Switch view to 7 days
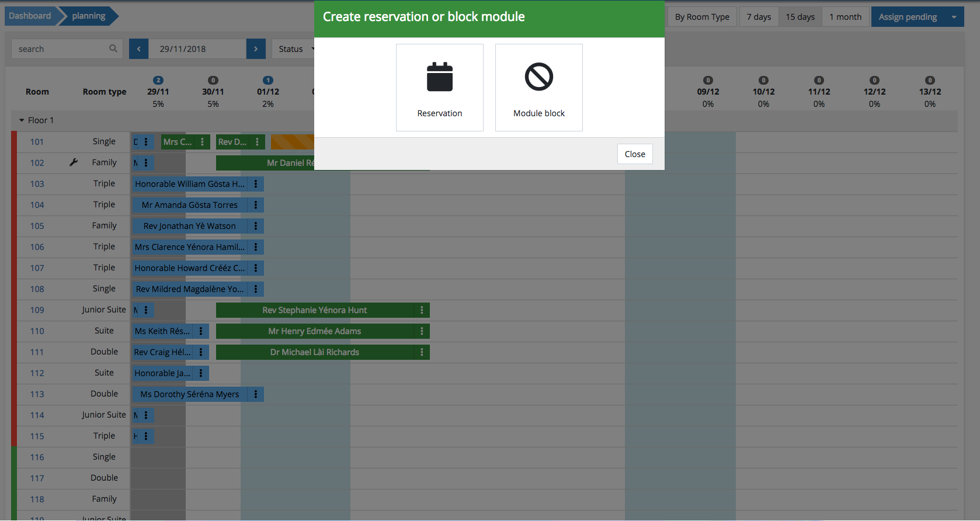980x521 pixels. (759, 17)
